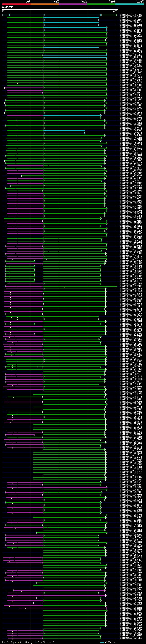Select the label UniRef100_O78327
The width and height of the screenshot is (146, 644).
(x=131, y=88)
